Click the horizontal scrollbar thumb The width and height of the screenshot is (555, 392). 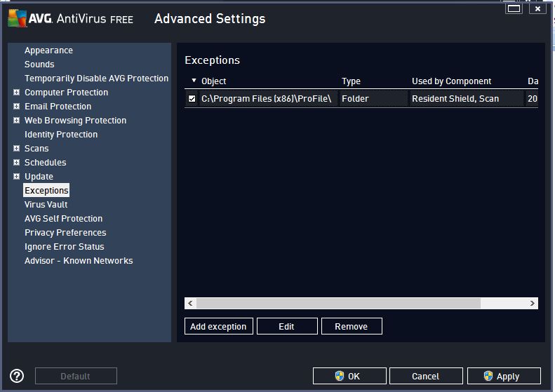(338, 303)
